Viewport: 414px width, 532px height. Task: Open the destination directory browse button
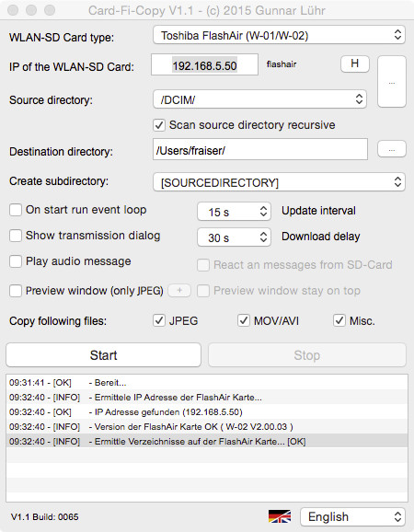coord(392,149)
